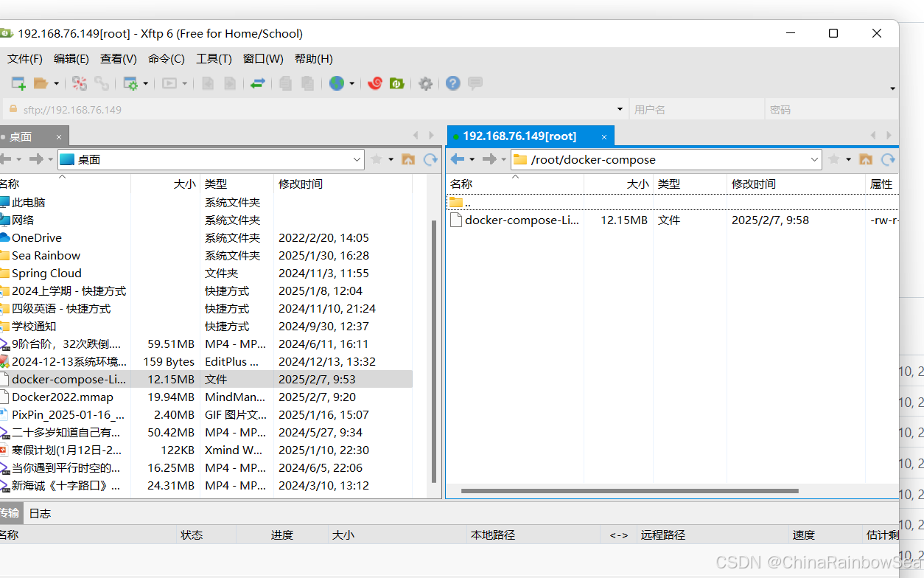Open the local 桌面 path dropdown

pos(357,159)
